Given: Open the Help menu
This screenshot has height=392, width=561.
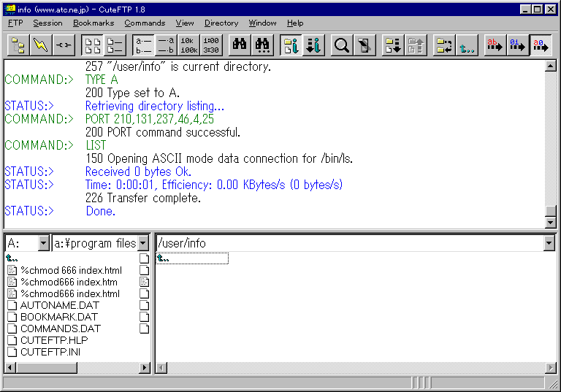Looking at the screenshot, I should (295, 23).
